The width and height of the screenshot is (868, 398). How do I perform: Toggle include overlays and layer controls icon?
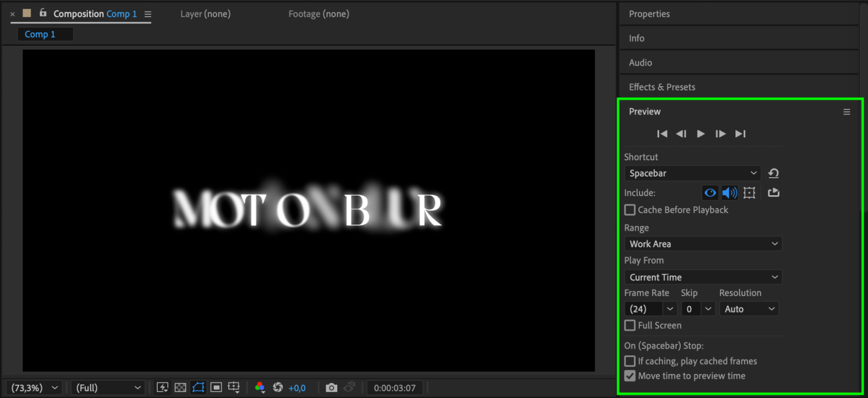coord(749,192)
